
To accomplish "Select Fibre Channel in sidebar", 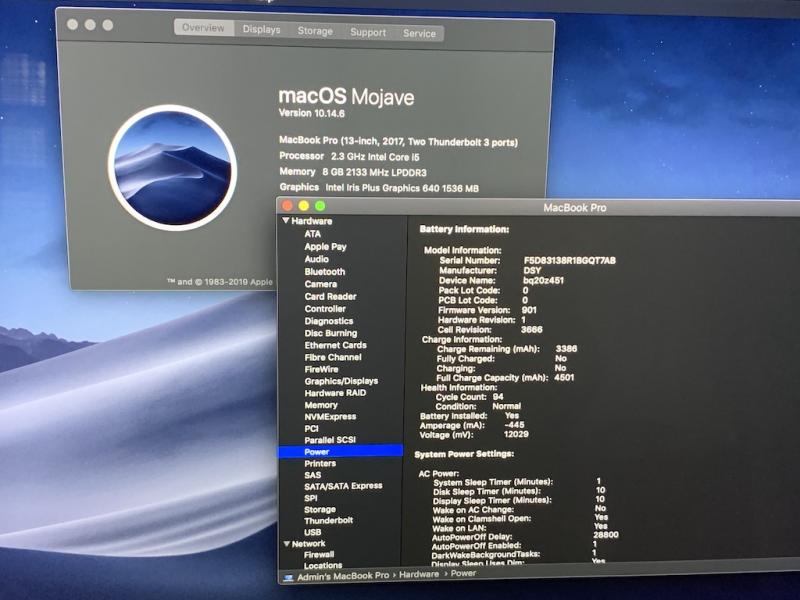I will coord(333,357).
